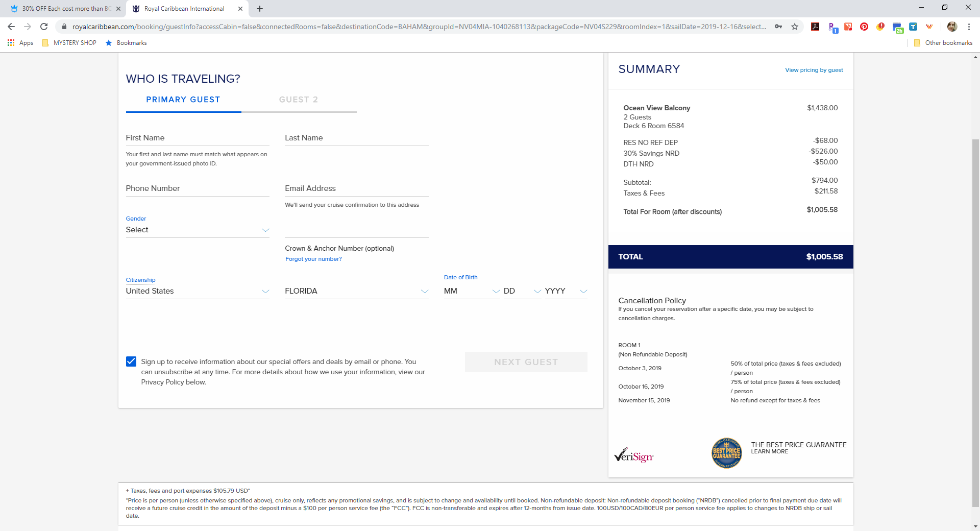Click the page vertical scrollbar
This screenshot has width=980, height=531.
coord(975,323)
